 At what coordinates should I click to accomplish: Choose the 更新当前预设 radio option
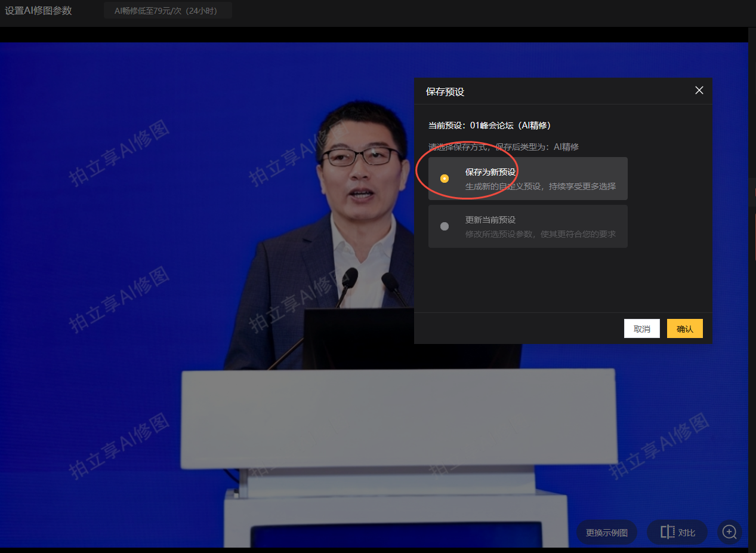pos(445,226)
